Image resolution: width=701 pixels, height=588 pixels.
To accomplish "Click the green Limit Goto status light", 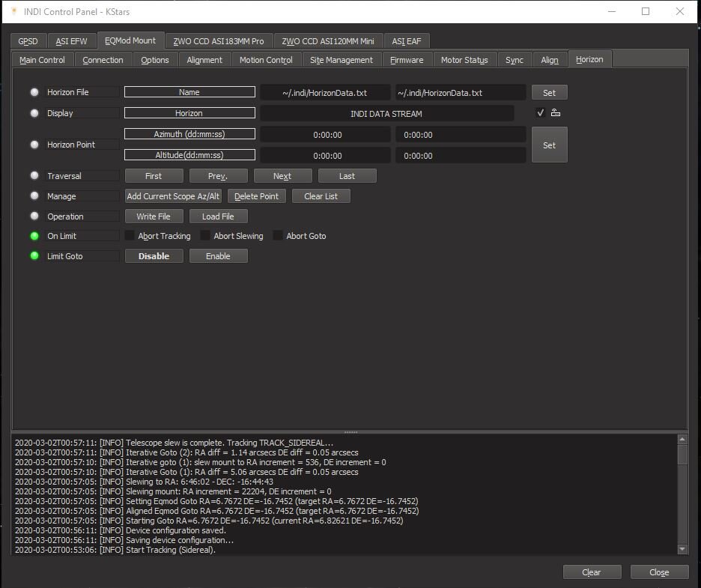I will (x=34, y=255).
